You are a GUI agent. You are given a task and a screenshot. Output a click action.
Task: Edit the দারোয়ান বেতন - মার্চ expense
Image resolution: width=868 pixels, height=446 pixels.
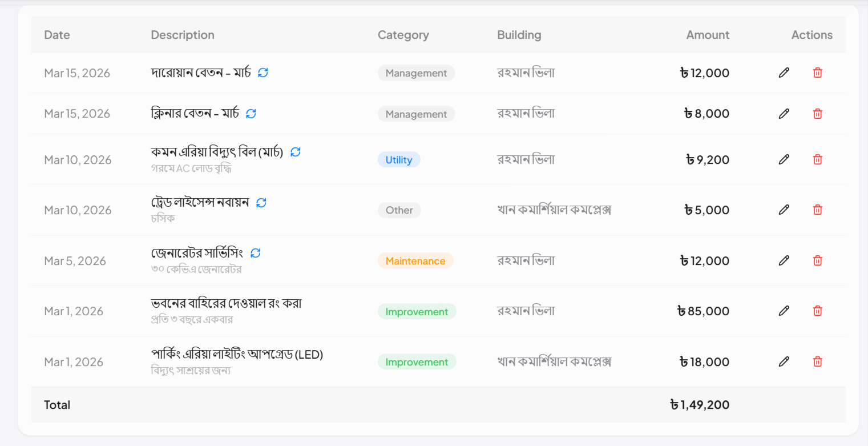coord(784,73)
